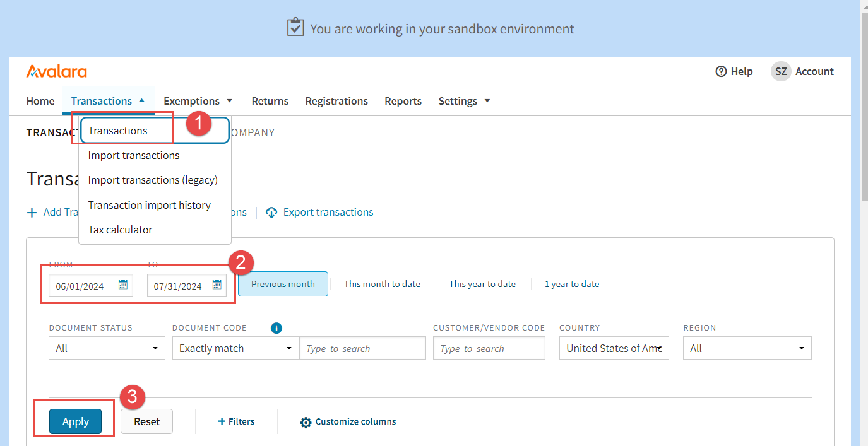Click the Customize columns link
The height and width of the screenshot is (446, 868).
[355, 421]
